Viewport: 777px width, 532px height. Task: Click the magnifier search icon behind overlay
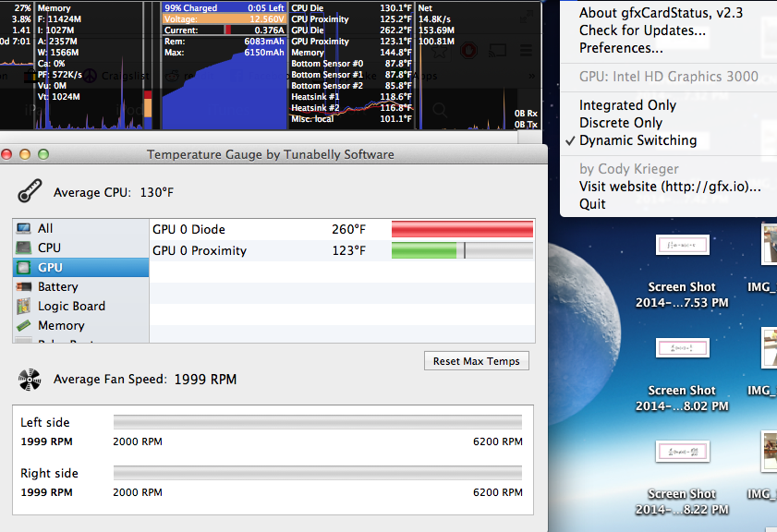tap(440, 110)
